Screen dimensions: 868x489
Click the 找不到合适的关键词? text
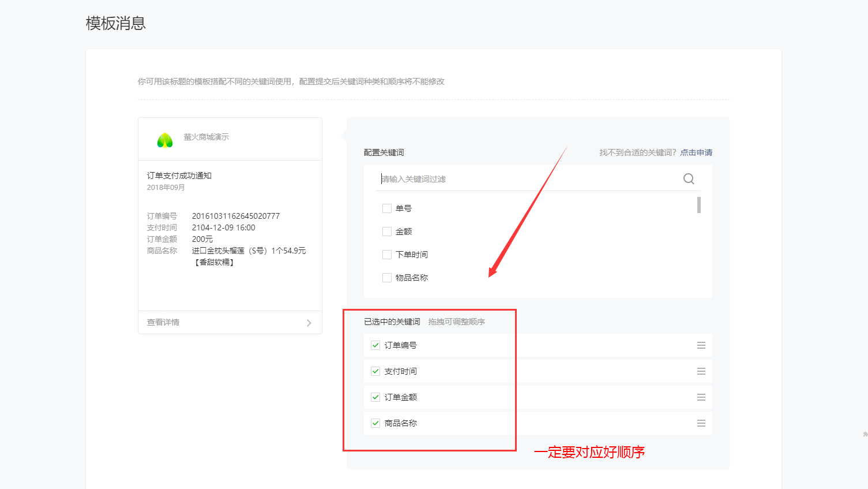tap(638, 152)
